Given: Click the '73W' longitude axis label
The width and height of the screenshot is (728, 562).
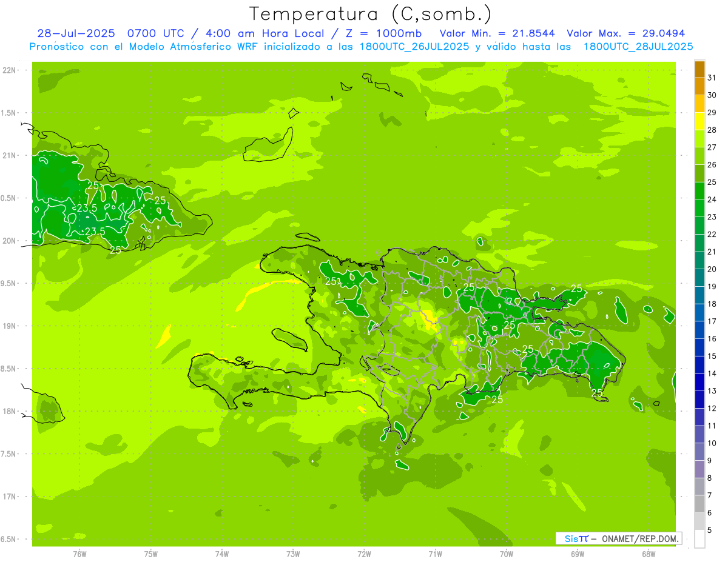Looking at the screenshot, I should click(293, 554).
